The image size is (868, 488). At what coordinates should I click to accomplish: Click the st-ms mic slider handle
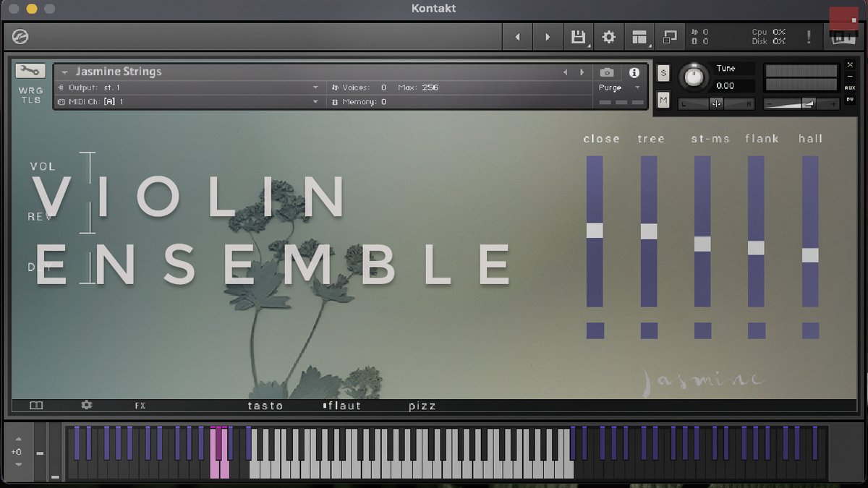point(702,244)
